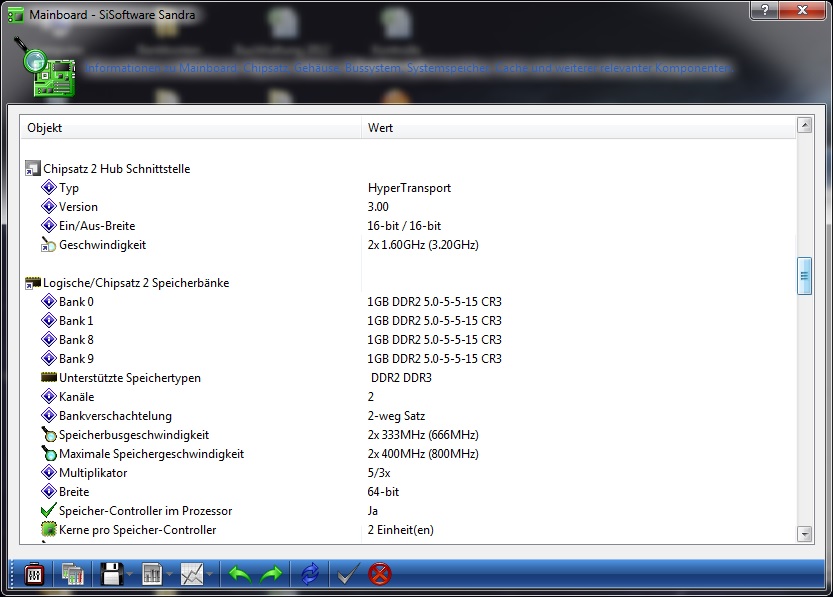Click scrollbar down arrow

tap(805, 534)
